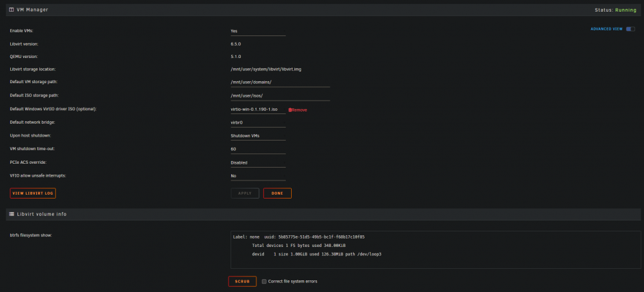Click the Advanced View label text
Screen dimensions: 644x292
(x=607, y=29)
